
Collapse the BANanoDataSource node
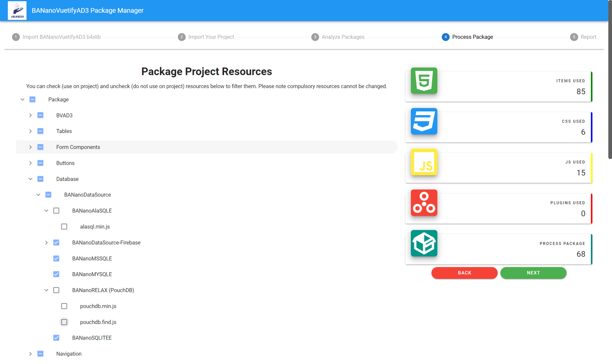[x=38, y=195]
